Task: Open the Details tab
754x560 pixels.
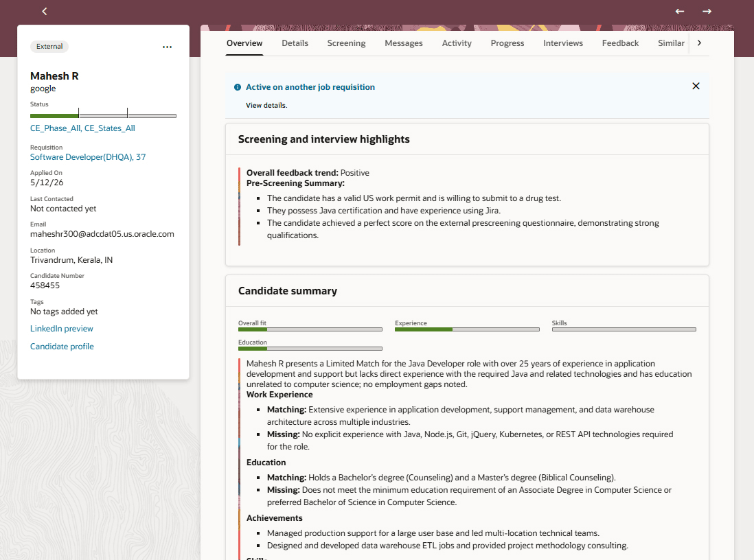Action: click(295, 43)
